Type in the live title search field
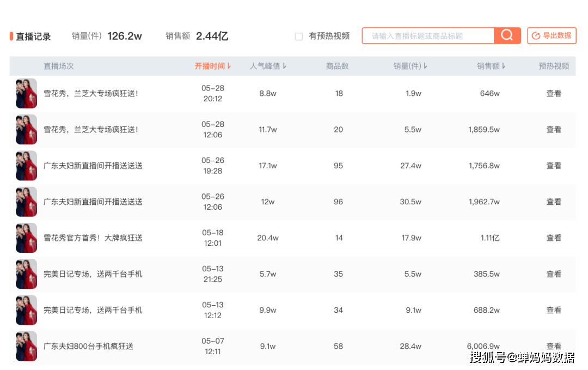The width and height of the screenshot is (588, 370). tap(427, 36)
